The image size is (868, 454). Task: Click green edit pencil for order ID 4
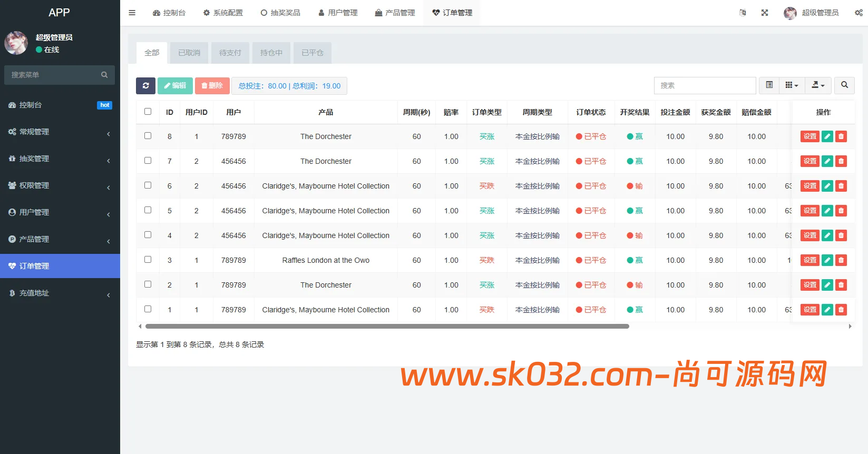pyautogui.click(x=827, y=235)
